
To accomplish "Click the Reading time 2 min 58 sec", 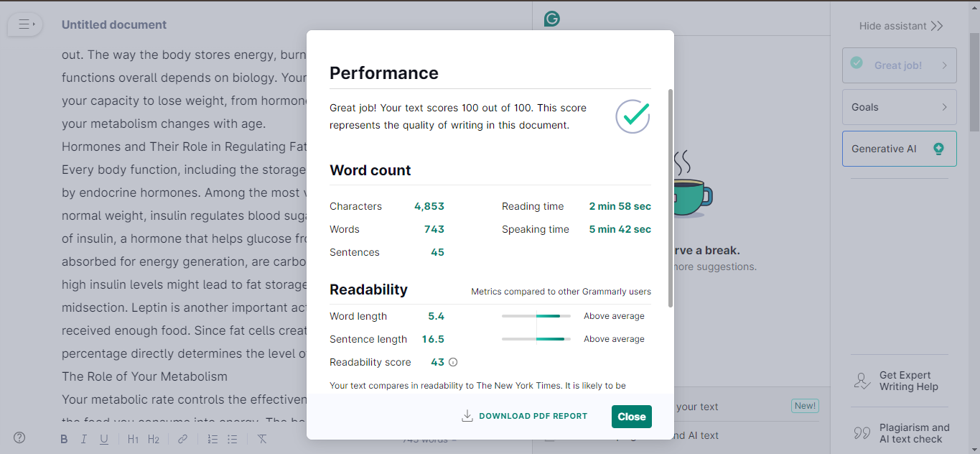I will [x=620, y=206].
